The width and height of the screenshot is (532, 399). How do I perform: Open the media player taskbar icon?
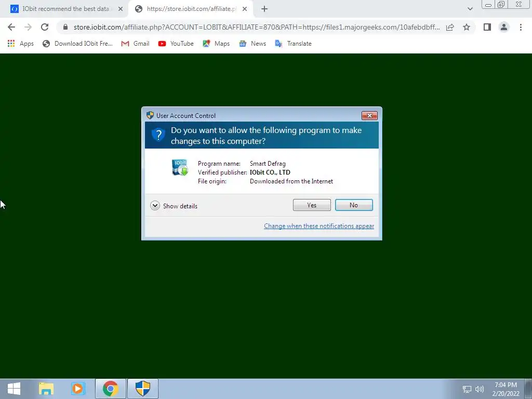(x=78, y=389)
